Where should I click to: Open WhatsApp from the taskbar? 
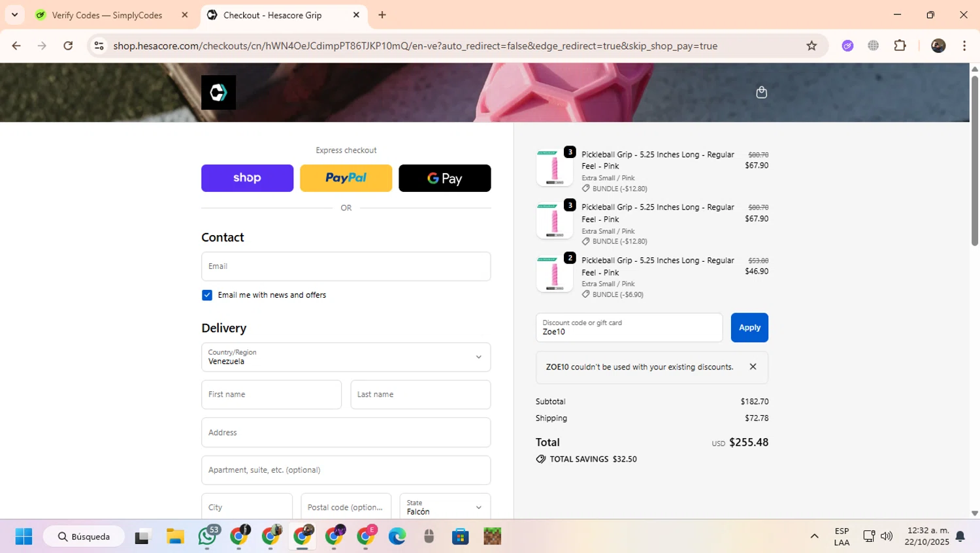tap(208, 537)
